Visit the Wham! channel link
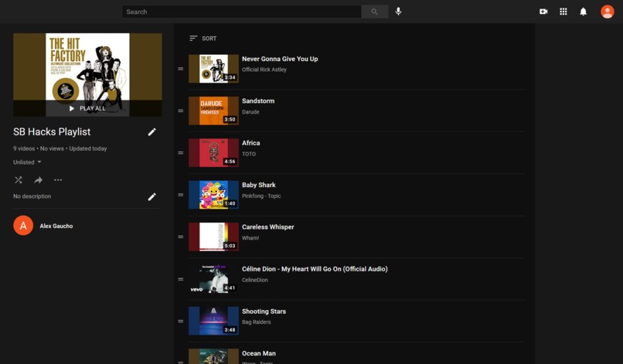The image size is (623, 364). (x=250, y=238)
